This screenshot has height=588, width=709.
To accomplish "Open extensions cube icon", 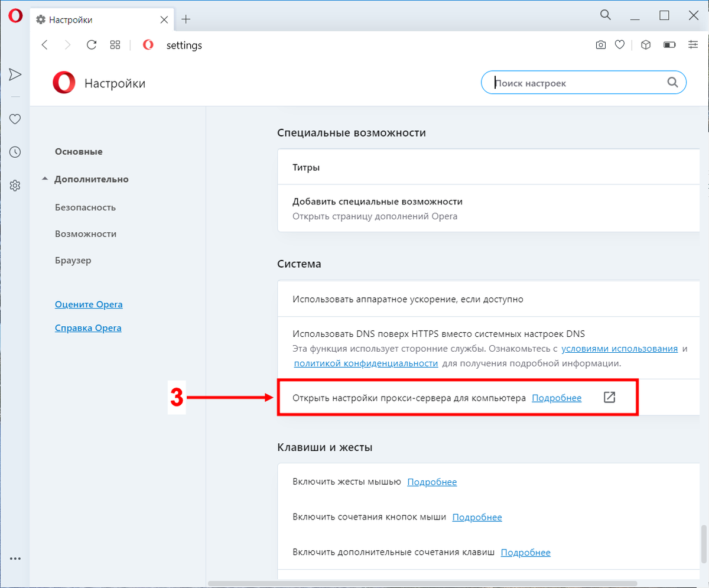I will tap(646, 45).
